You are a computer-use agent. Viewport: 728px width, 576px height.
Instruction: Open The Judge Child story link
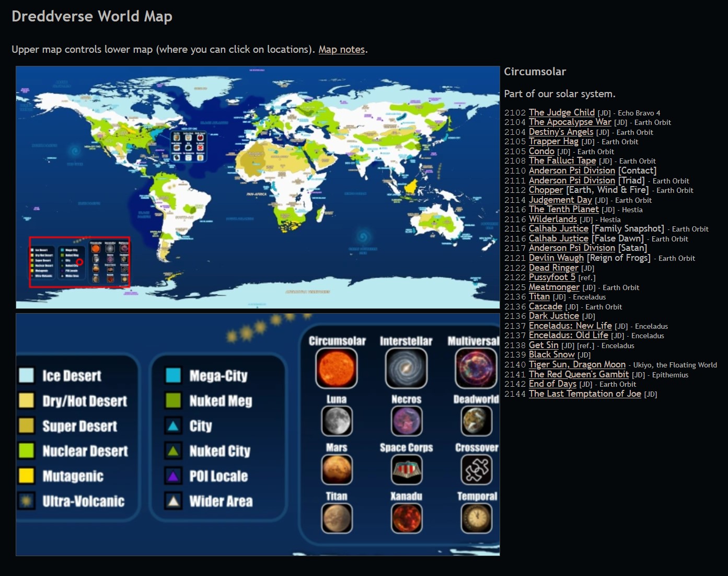tap(562, 112)
